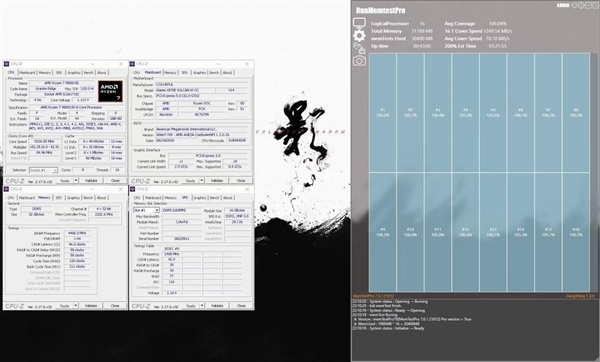Click the Module Manuf. Colorful field
The width and height of the screenshot is (600, 362).
(x=182, y=222)
